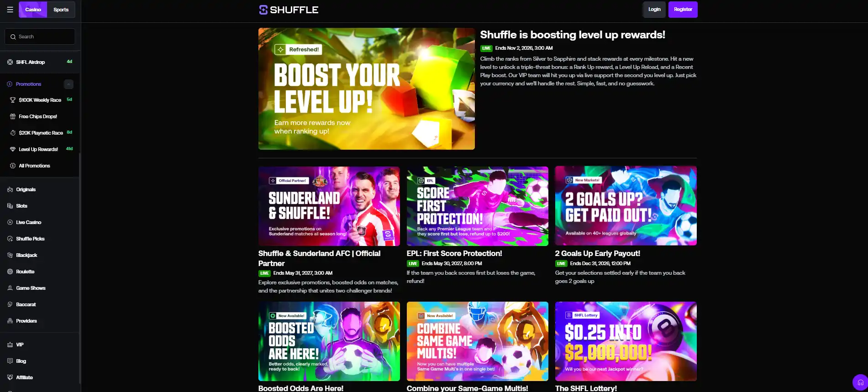Viewport: 868px width, 392px height.
Task: Click the Blackjack cards icon
Action: click(10, 255)
